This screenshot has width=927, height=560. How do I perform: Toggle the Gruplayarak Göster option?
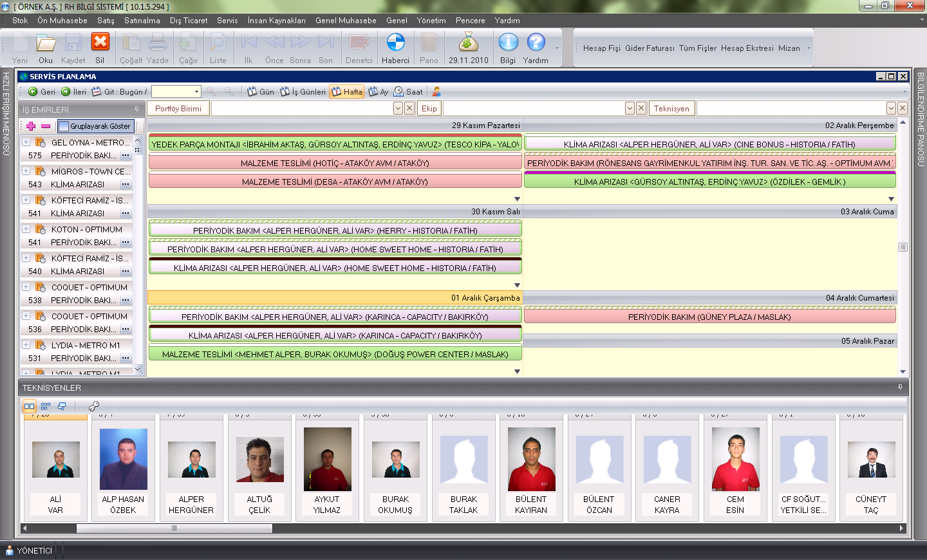click(95, 126)
